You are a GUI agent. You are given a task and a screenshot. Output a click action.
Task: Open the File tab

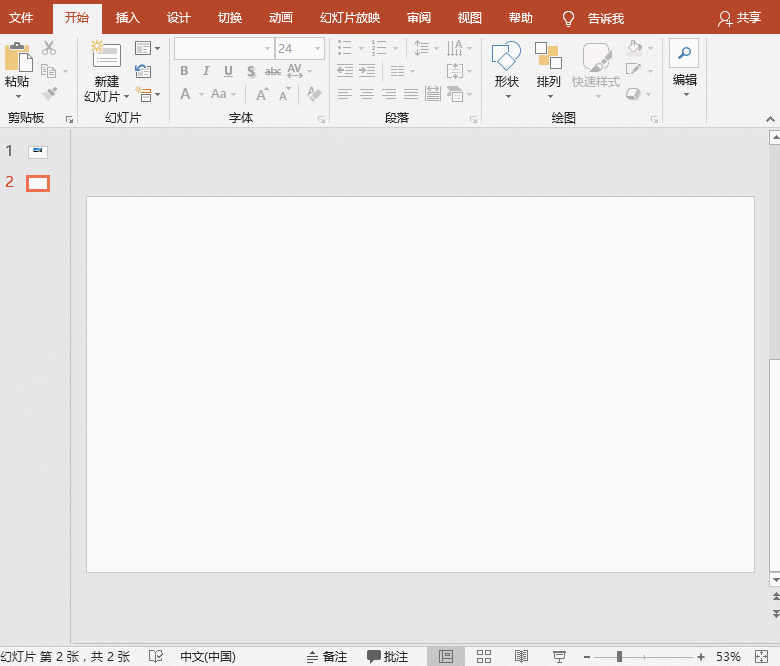21,18
